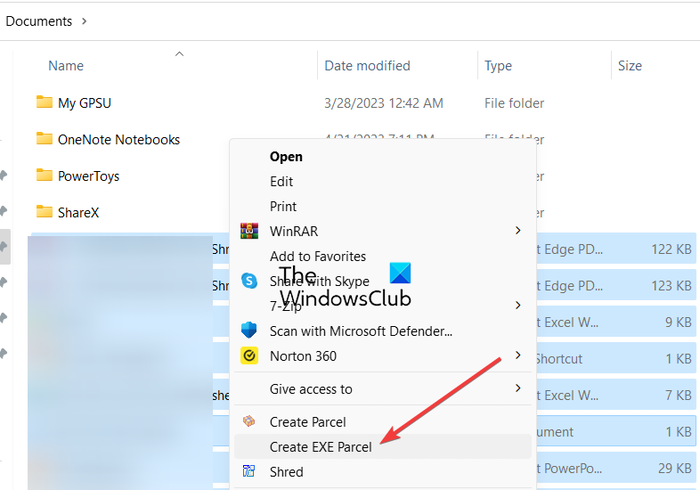Viewport: 700px width, 490px height.
Task: Select the PowerToys folder name
Action: (x=89, y=176)
